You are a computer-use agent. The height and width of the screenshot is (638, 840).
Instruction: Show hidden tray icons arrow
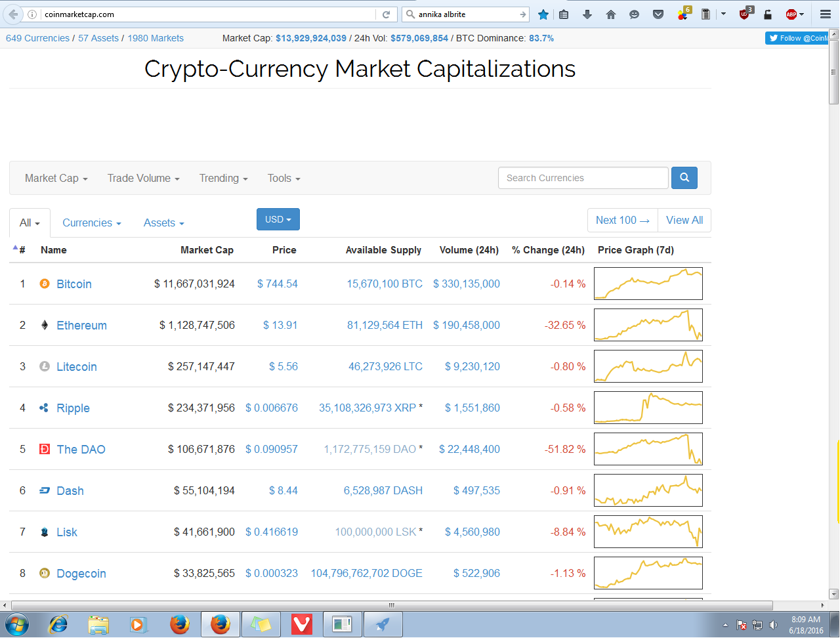coord(725,625)
